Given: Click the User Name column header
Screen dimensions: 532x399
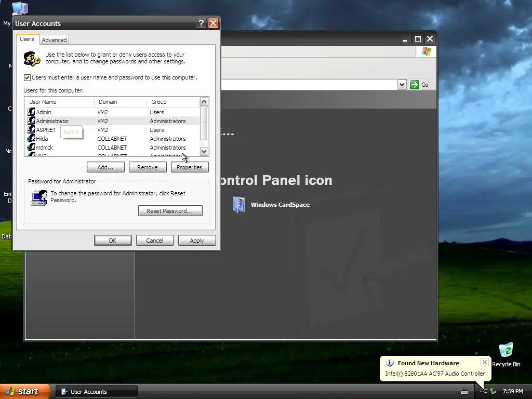Looking at the screenshot, I should [59, 102].
